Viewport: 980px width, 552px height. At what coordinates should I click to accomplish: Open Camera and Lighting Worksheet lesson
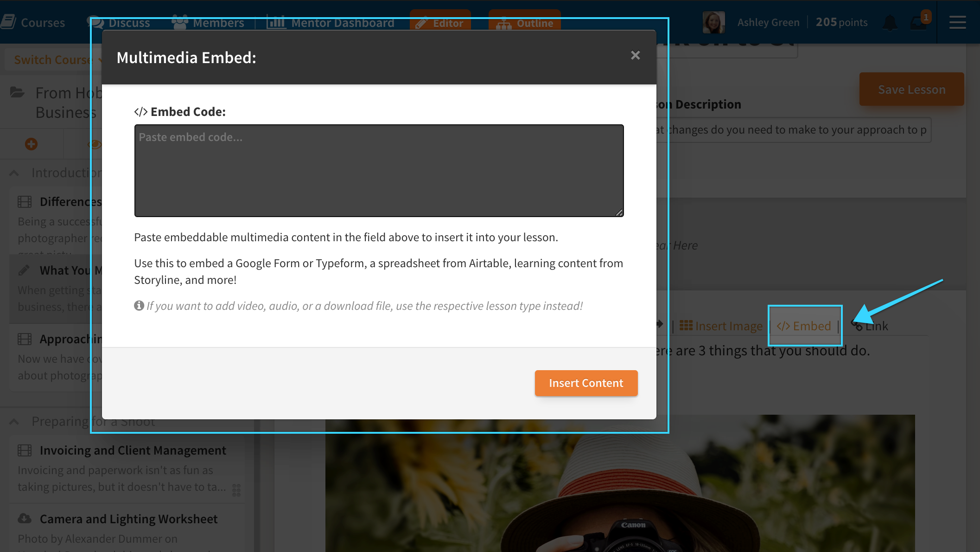128,519
